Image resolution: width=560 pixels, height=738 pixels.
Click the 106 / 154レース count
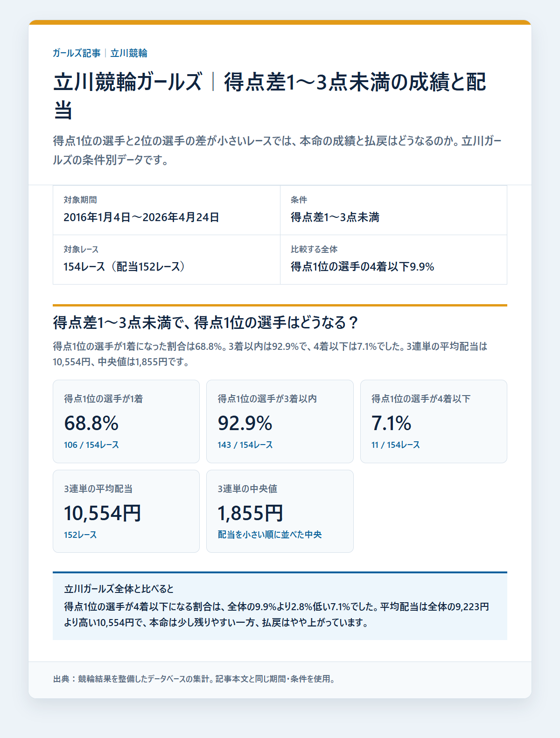91,445
